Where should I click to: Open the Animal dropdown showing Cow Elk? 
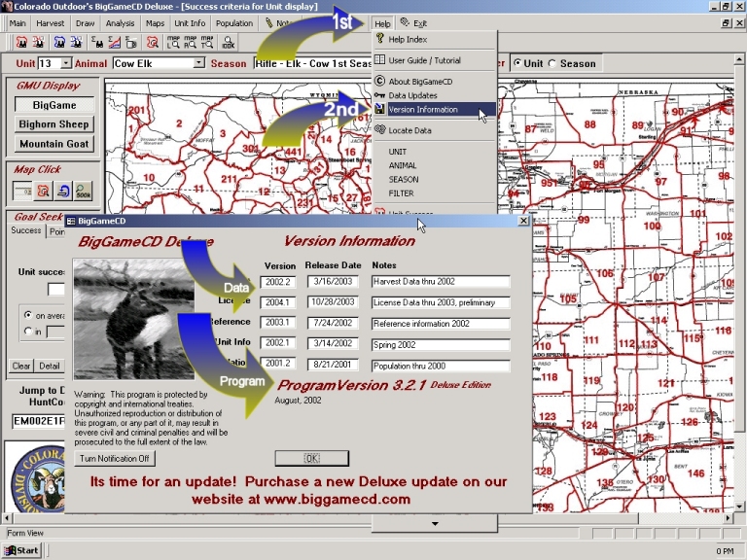(x=199, y=63)
